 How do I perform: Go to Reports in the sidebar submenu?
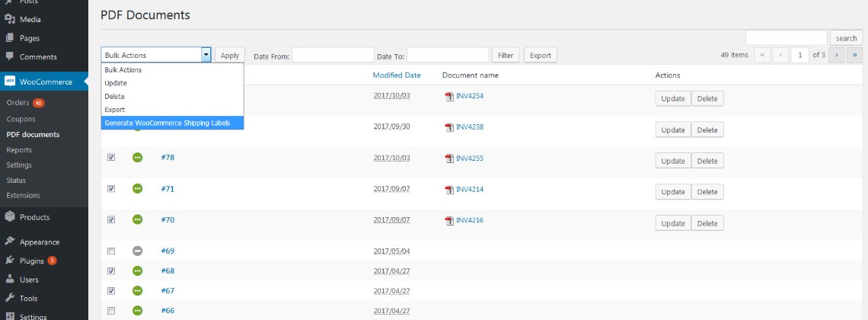(x=19, y=150)
